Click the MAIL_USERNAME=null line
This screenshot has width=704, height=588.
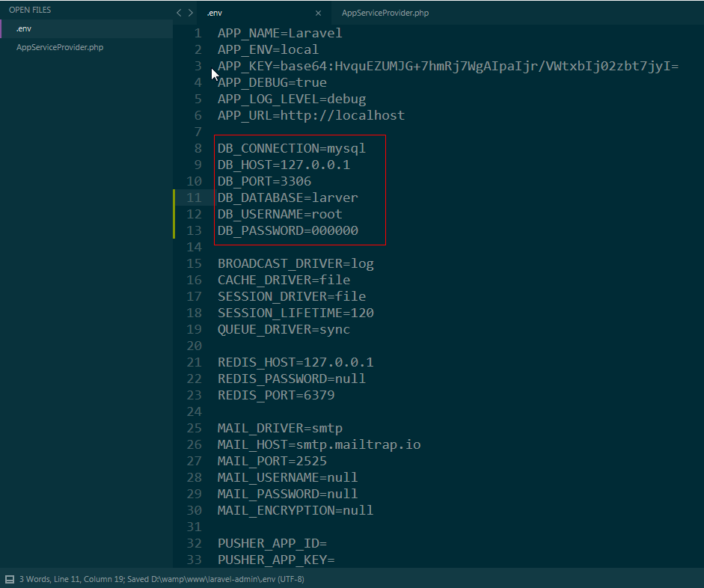coord(288,477)
